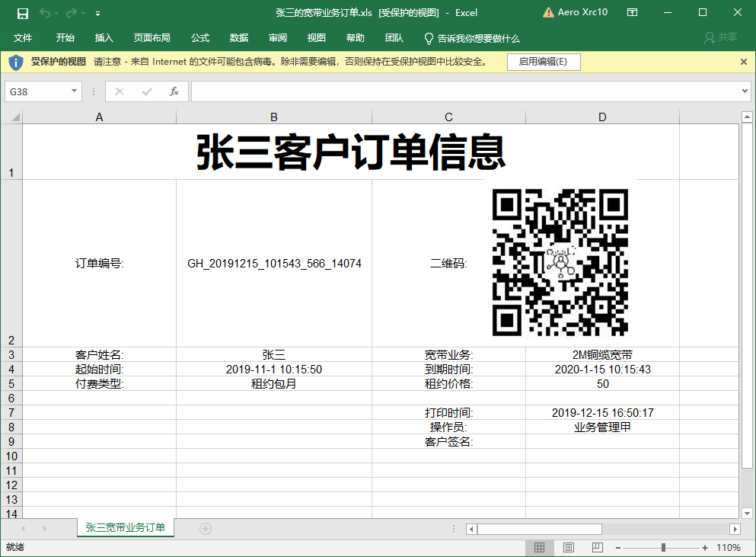Click the order number cell GH_20191215_101543_566_14074

pyautogui.click(x=274, y=264)
